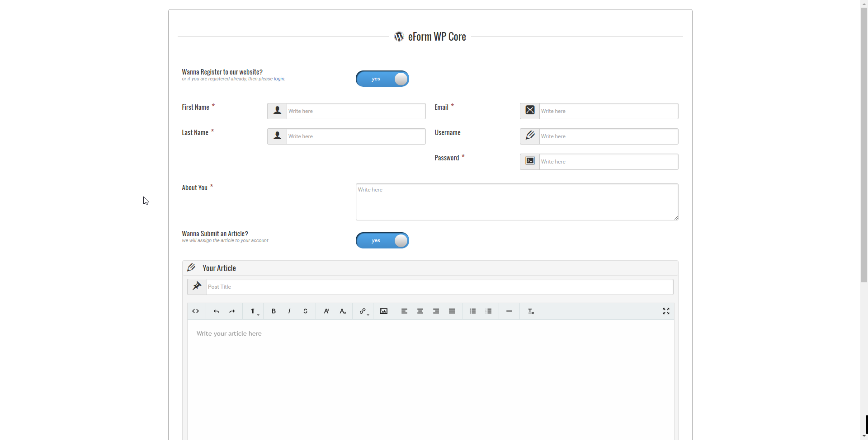Insert a horizontal line
The height and width of the screenshot is (440, 868).
point(509,311)
